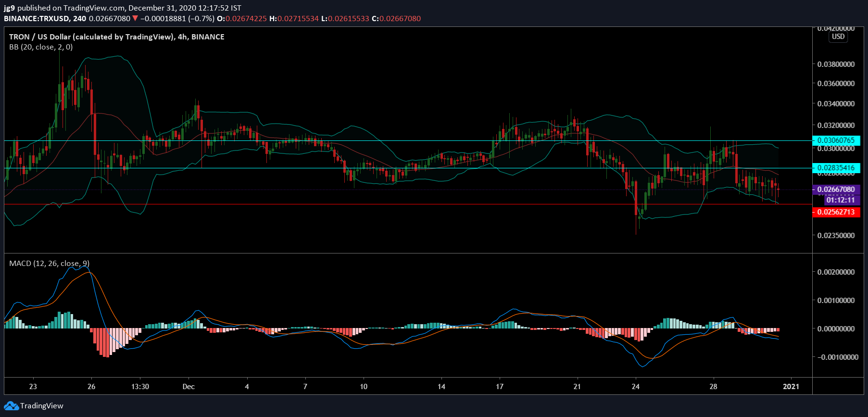
Task: Click the TradingView wordmark at bottom left
Action: (x=42, y=406)
